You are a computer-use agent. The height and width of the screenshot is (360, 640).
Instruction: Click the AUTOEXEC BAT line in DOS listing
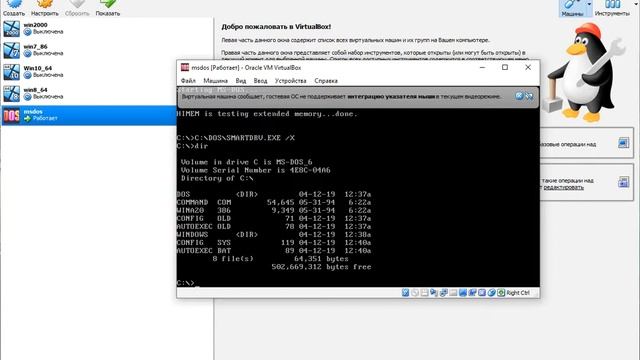coord(274,251)
